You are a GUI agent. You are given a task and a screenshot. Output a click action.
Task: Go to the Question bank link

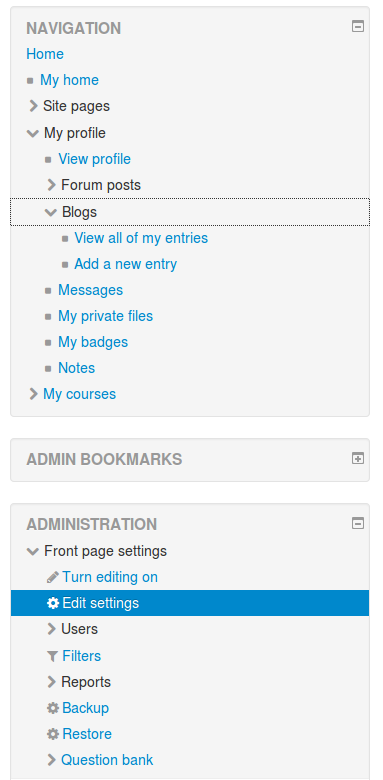tap(107, 760)
